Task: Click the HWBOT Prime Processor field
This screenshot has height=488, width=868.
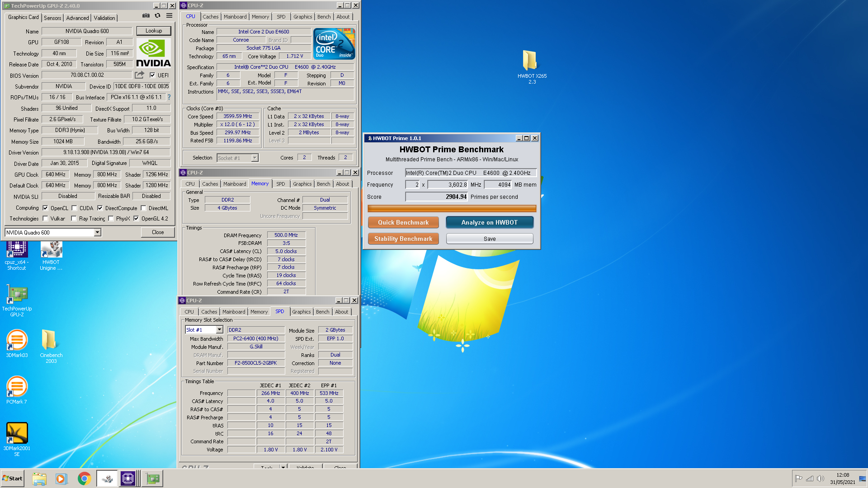Action: point(471,173)
